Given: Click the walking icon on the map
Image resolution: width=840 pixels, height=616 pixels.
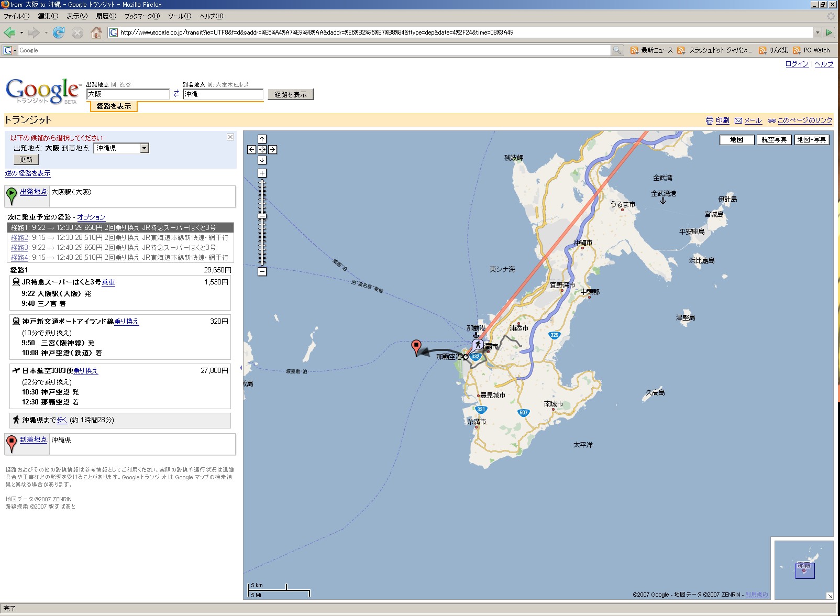Looking at the screenshot, I should (478, 344).
